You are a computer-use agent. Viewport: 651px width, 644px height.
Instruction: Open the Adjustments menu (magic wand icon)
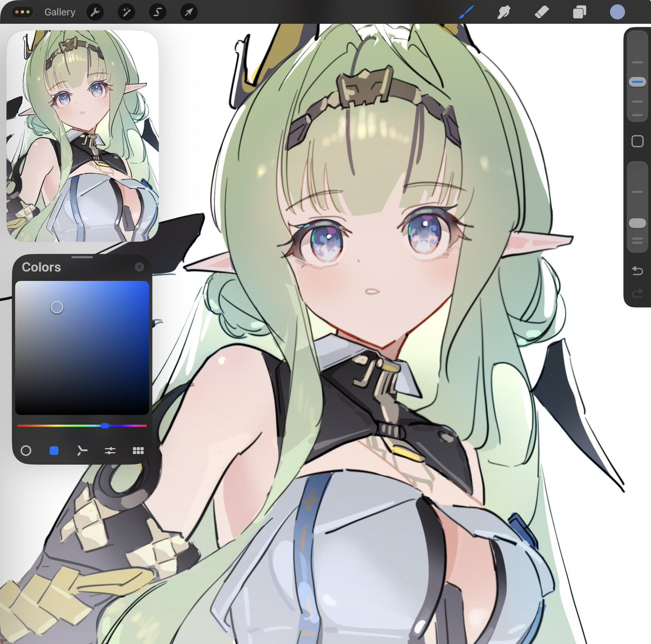click(x=126, y=12)
